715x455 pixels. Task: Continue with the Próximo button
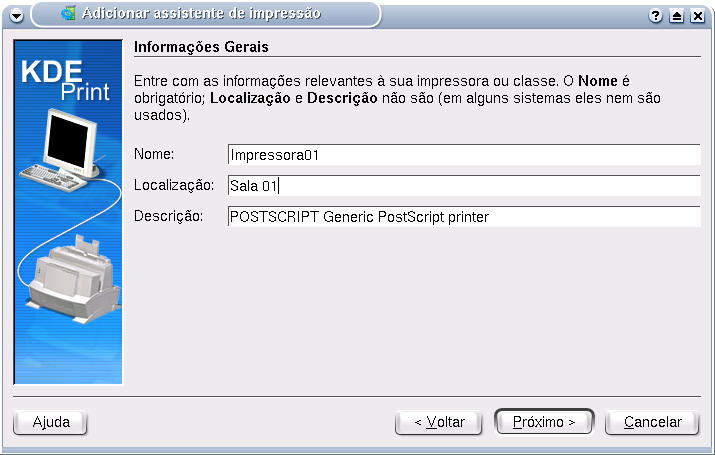pyautogui.click(x=544, y=422)
